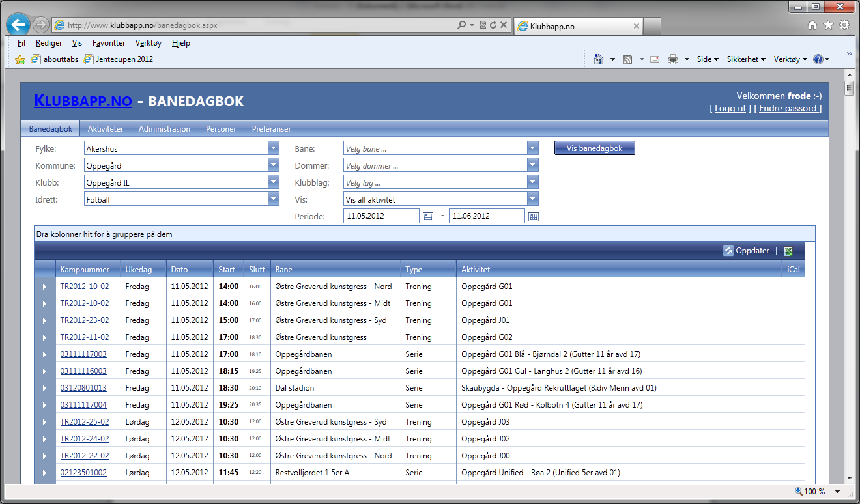Click the Klubbapp.no header link
860x504 pixels.
[83, 101]
